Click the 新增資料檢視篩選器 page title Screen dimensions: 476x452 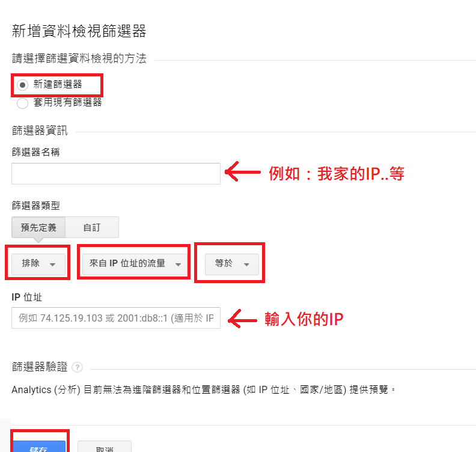pyautogui.click(x=79, y=31)
